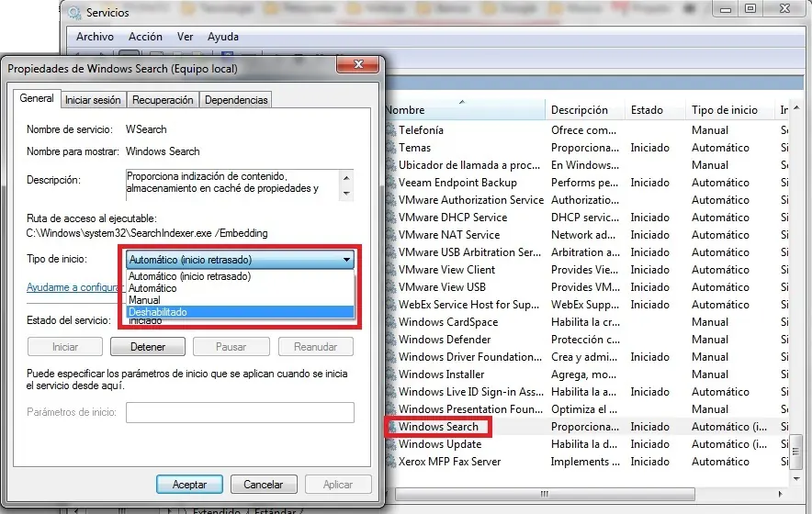Image resolution: width=812 pixels, height=514 pixels.
Task: Select VMware USB Arbitration Ser... row
Action: point(587,252)
